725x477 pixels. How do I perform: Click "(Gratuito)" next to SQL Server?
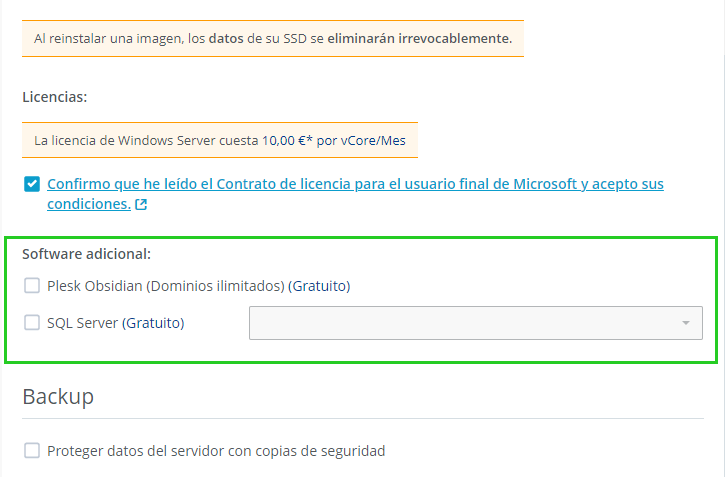click(x=154, y=323)
